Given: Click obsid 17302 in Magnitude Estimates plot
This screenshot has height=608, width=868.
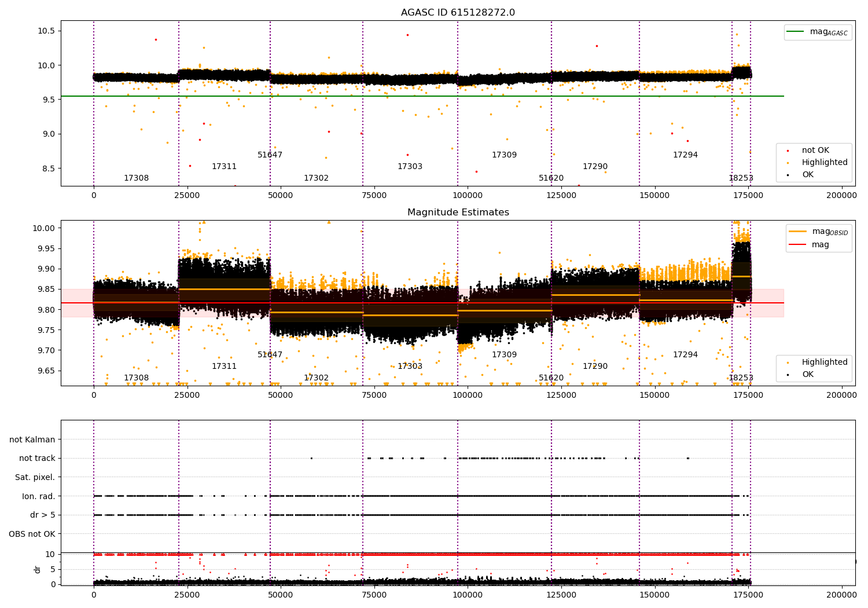Looking at the screenshot, I should tap(316, 378).
